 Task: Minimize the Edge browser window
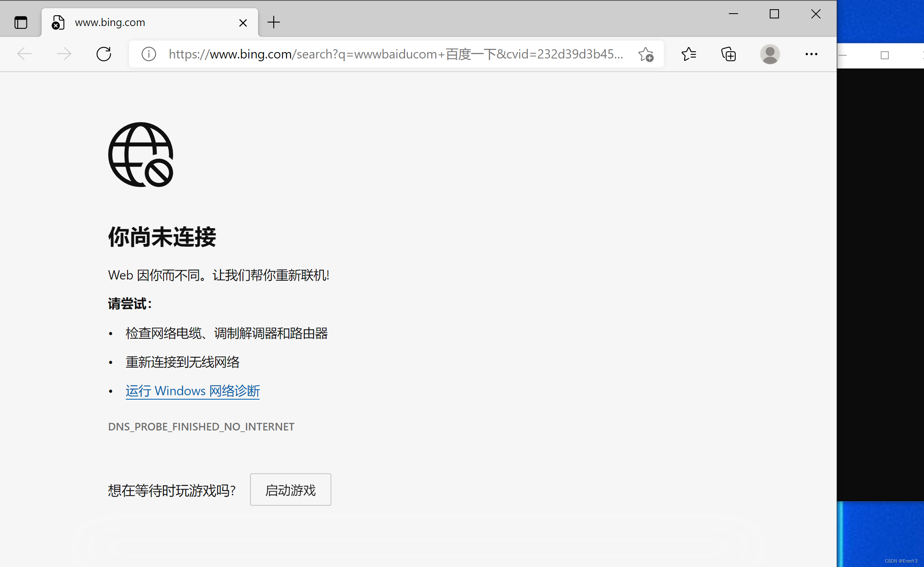coord(733,14)
